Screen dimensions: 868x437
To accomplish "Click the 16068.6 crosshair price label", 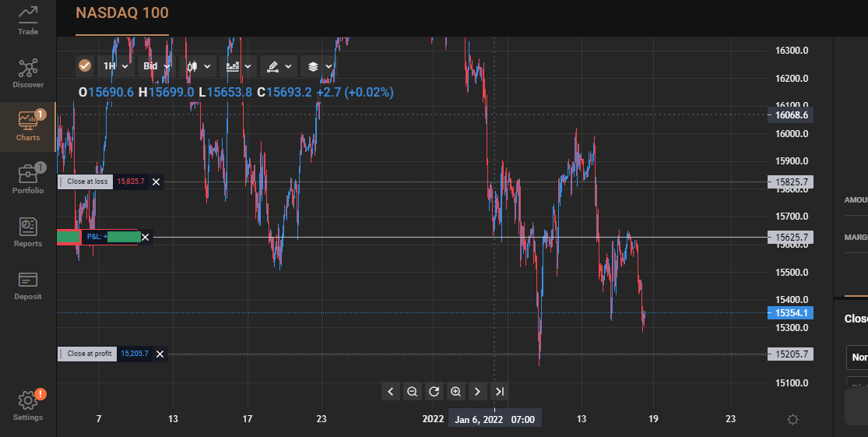I will pyautogui.click(x=790, y=115).
